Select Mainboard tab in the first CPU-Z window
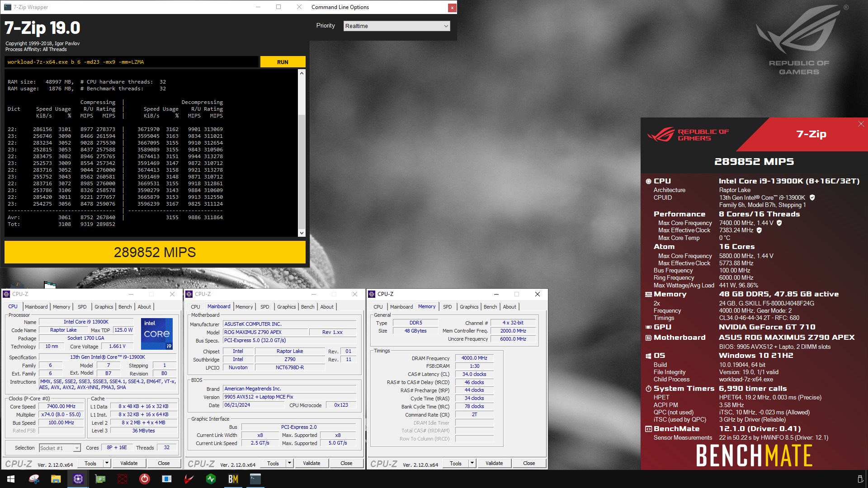Image resolution: width=868 pixels, height=488 pixels. [x=36, y=307]
